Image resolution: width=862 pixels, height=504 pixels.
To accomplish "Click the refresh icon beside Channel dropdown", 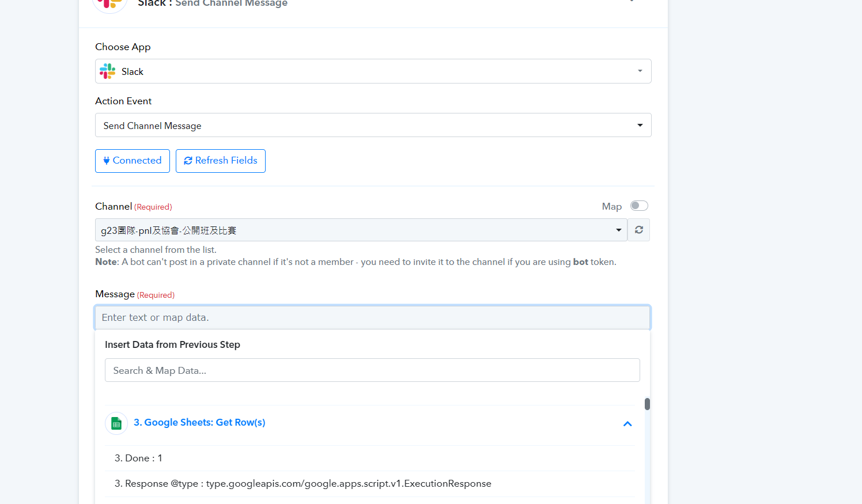I will point(639,230).
